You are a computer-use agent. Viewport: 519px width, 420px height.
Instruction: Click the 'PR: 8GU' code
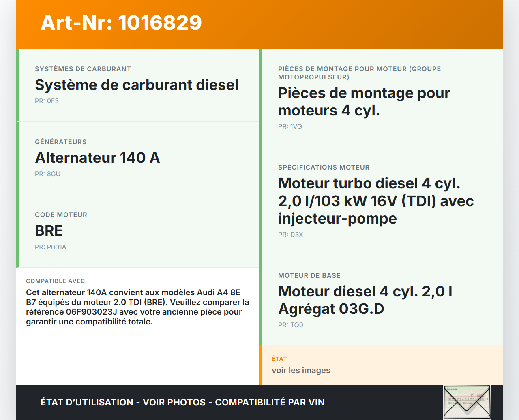pyautogui.click(x=47, y=174)
